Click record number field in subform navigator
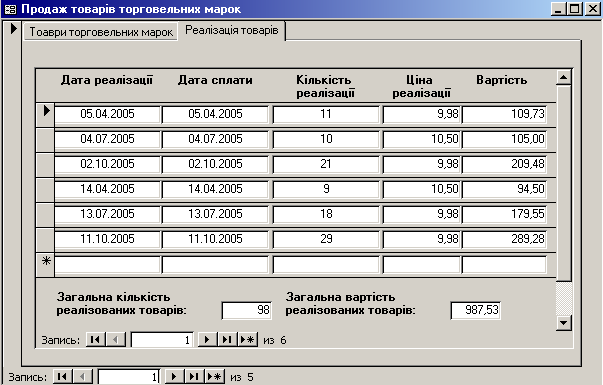Viewport: 603px width, 385px height. (x=162, y=340)
